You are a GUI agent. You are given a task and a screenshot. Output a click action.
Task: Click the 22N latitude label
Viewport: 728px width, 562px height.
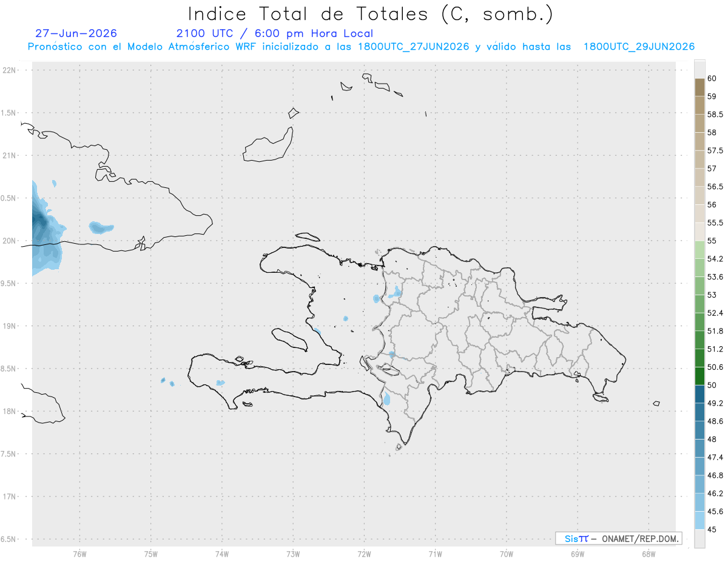10,70
